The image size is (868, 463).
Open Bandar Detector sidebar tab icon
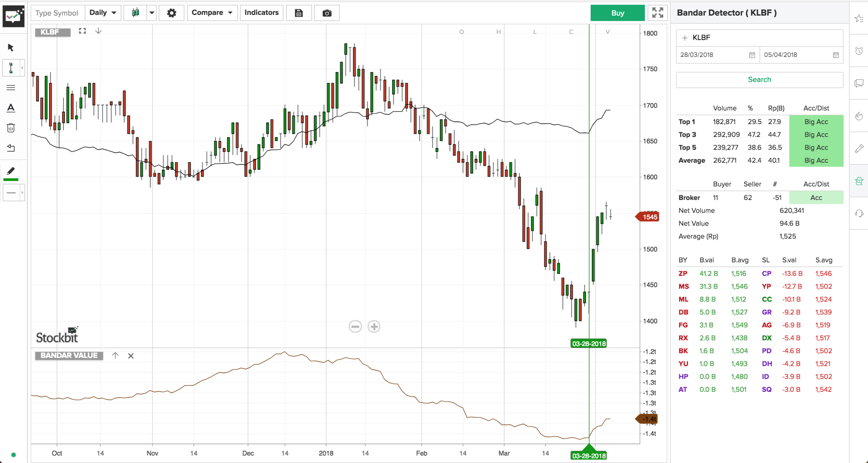point(859,181)
